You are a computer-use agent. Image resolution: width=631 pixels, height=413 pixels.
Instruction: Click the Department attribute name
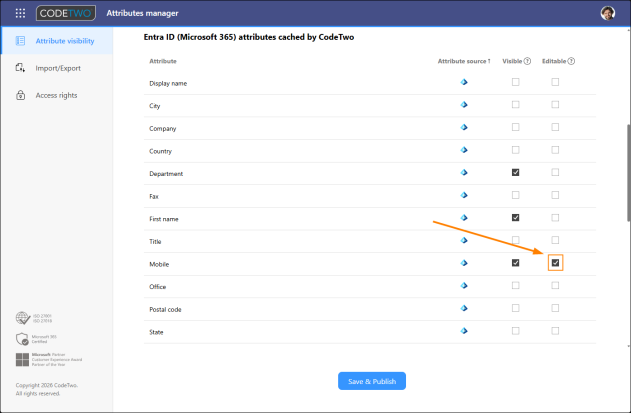pyautogui.click(x=166, y=173)
